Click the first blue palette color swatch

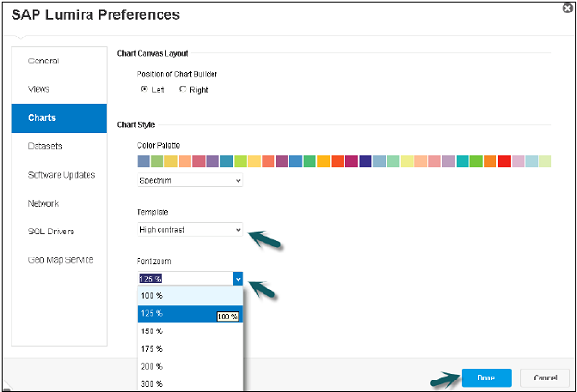click(x=144, y=160)
